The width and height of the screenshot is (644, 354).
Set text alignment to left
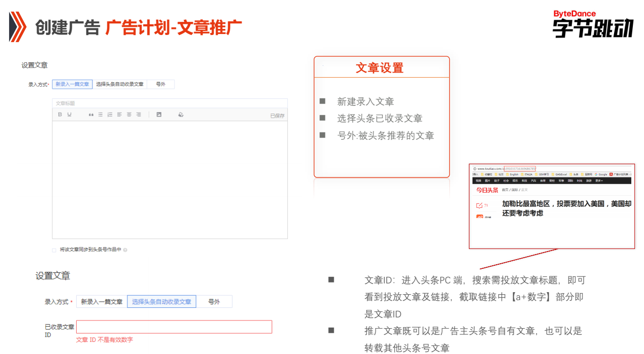tap(119, 114)
